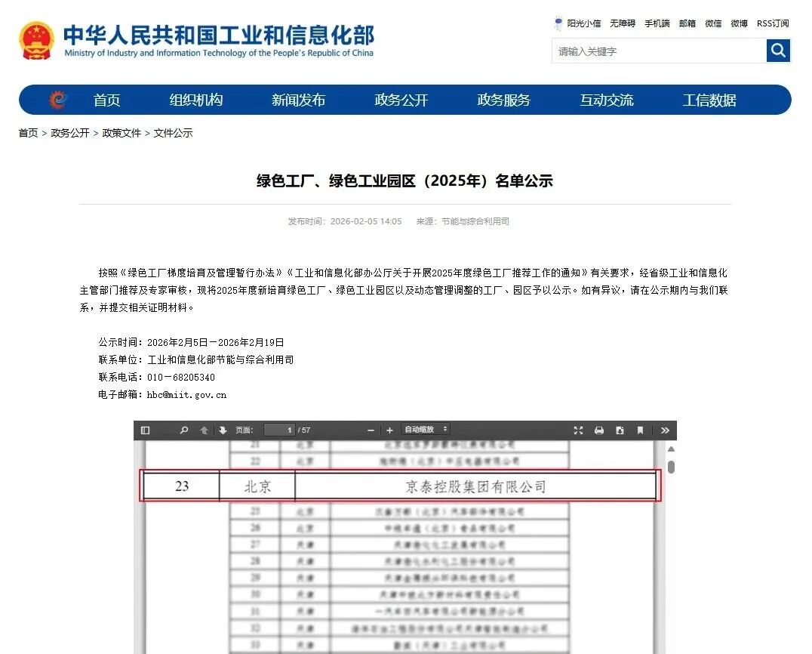Open the 工信数据 navigation item

[x=709, y=100]
